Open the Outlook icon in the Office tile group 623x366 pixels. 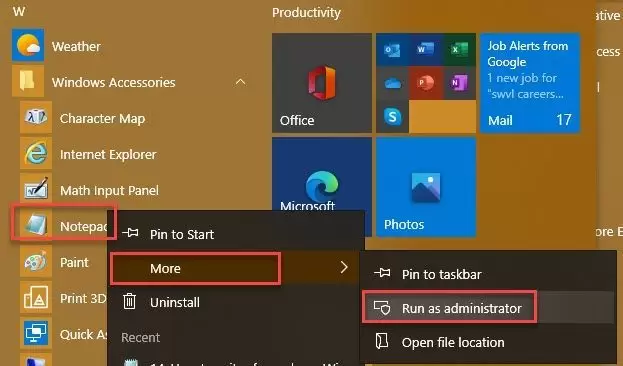[x=392, y=50]
